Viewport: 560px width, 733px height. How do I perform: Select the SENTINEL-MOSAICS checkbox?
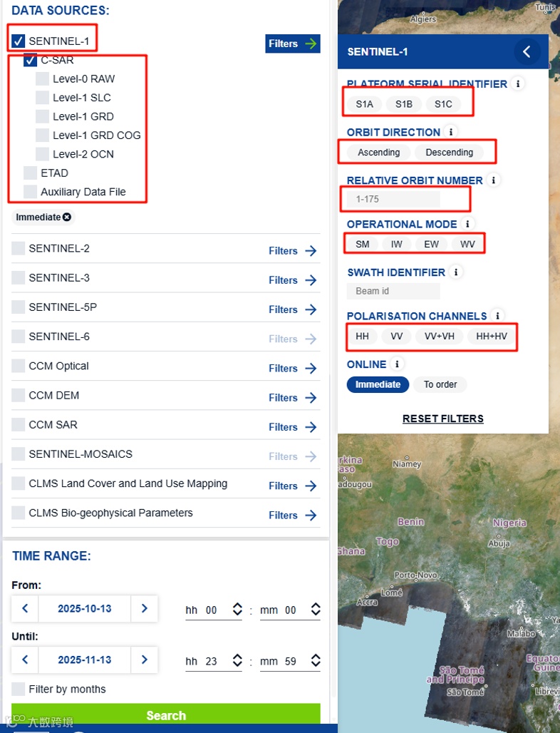[x=19, y=454]
